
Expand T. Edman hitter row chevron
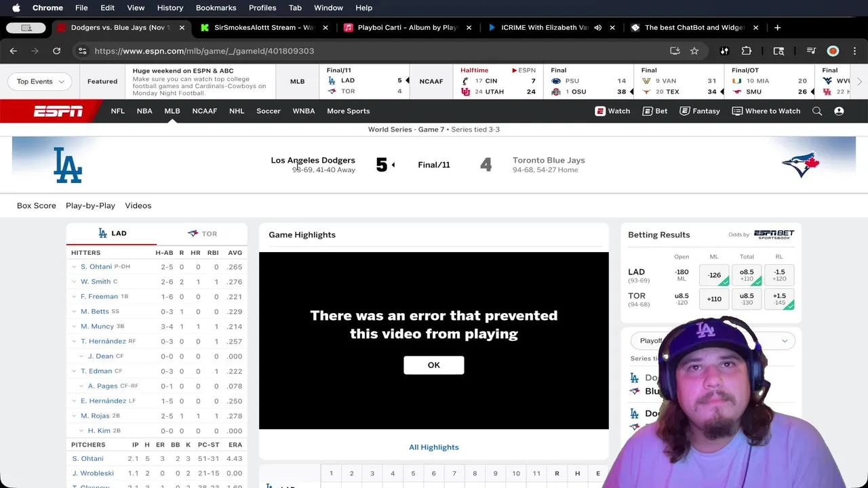click(x=74, y=371)
